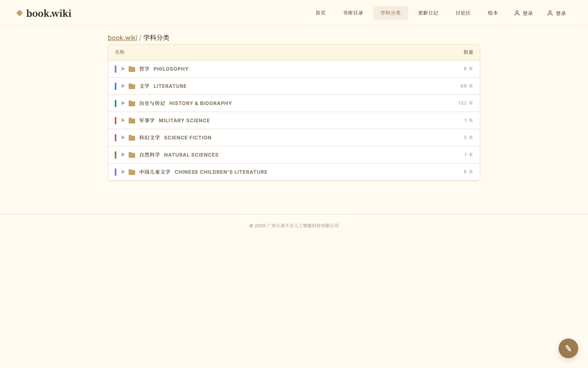Click the purple color bar beside 哲学
Viewport: 588px width, 368px height.
116,69
